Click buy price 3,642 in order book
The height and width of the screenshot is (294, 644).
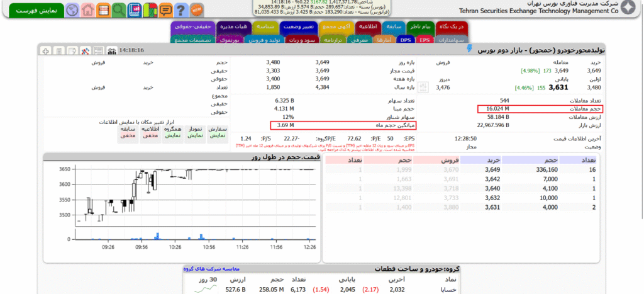coord(492,179)
